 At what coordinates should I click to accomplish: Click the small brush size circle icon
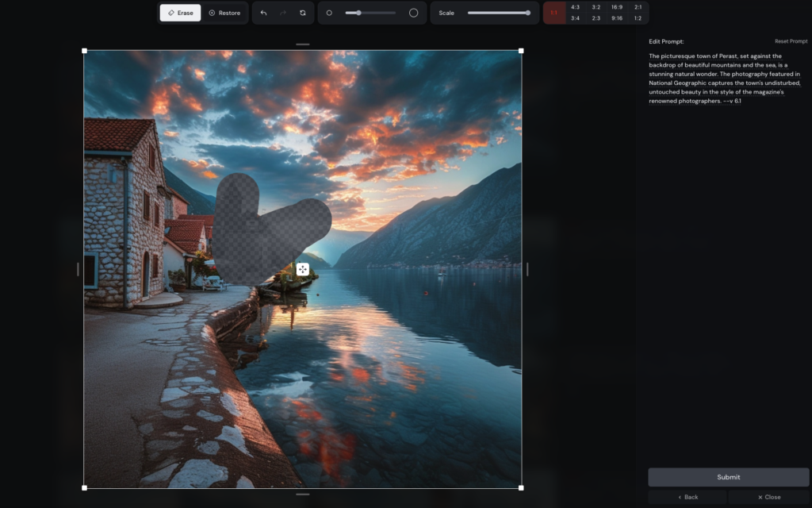[329, 13]
